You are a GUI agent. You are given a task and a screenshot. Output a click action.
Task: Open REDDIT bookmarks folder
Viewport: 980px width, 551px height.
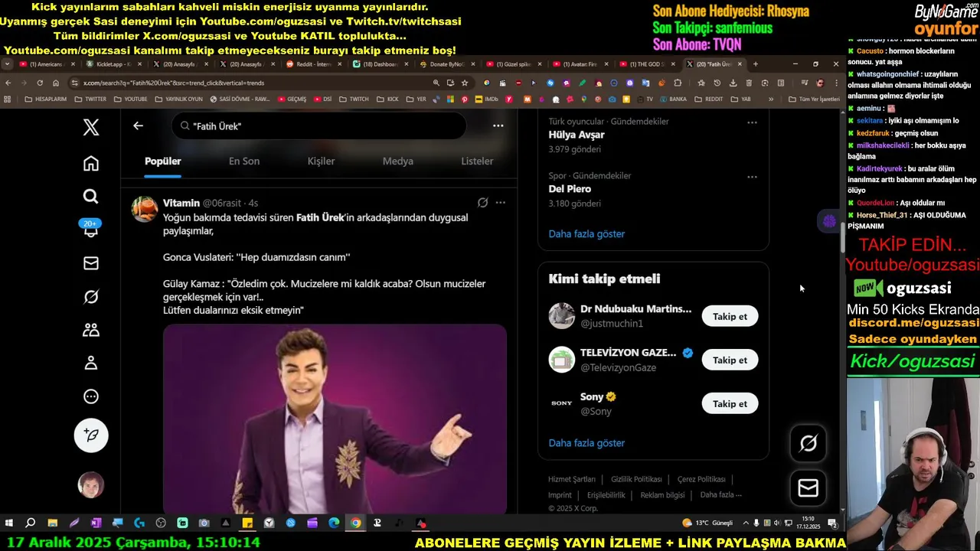click(x=708, y=99)
